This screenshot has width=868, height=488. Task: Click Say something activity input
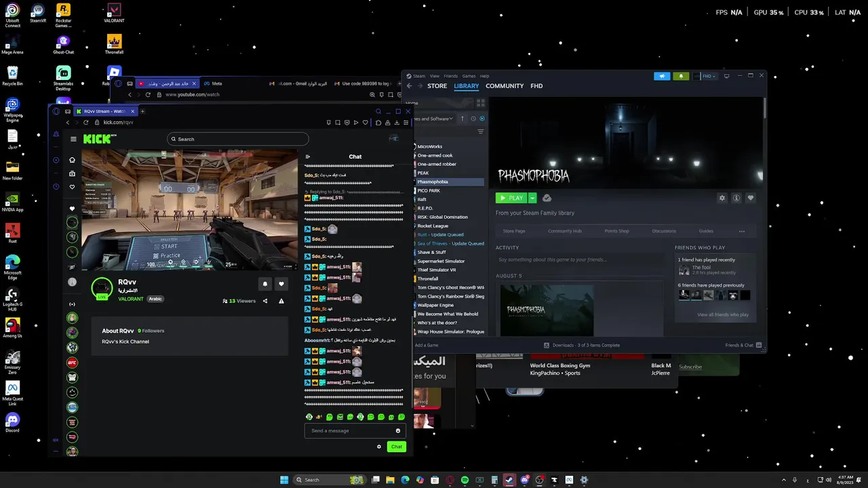tap(580, 260)
